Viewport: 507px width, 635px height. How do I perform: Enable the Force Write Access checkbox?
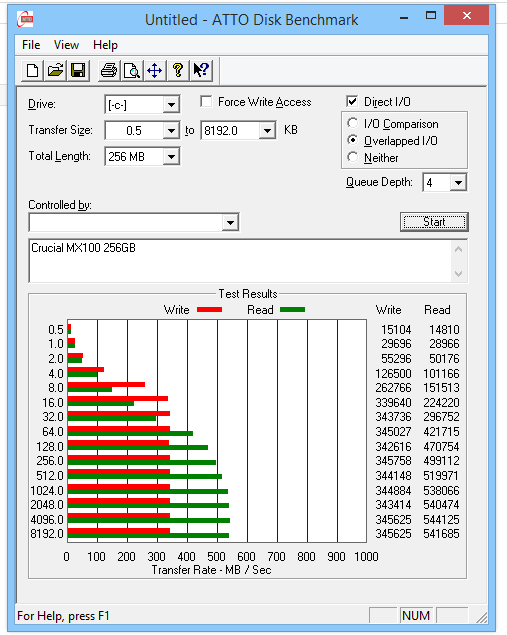(x=206, y=101)
